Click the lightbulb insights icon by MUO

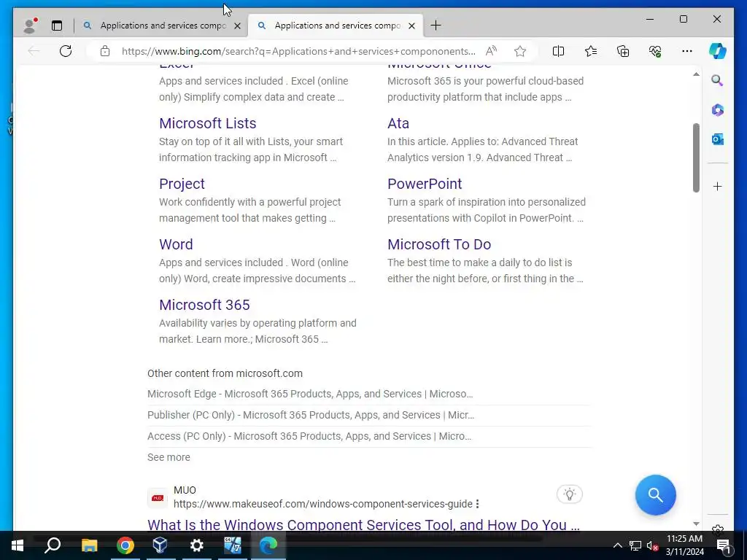(570, 494)
